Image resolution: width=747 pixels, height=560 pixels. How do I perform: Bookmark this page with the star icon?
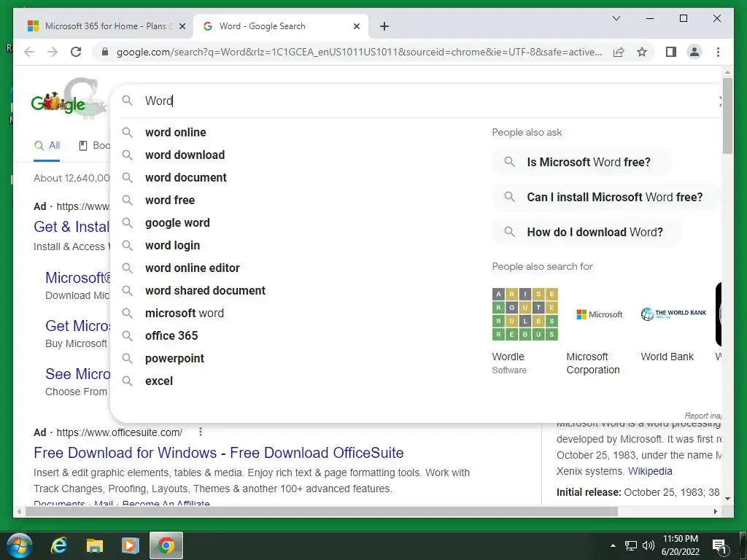click(x=642, y=52)
